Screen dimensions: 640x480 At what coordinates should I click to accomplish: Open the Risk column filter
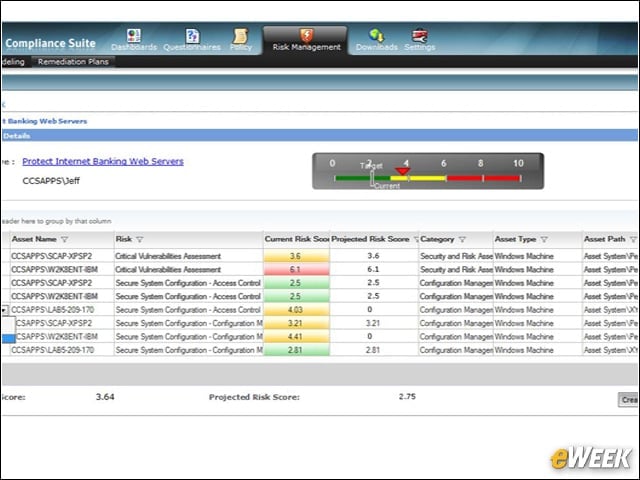(140, 240)
